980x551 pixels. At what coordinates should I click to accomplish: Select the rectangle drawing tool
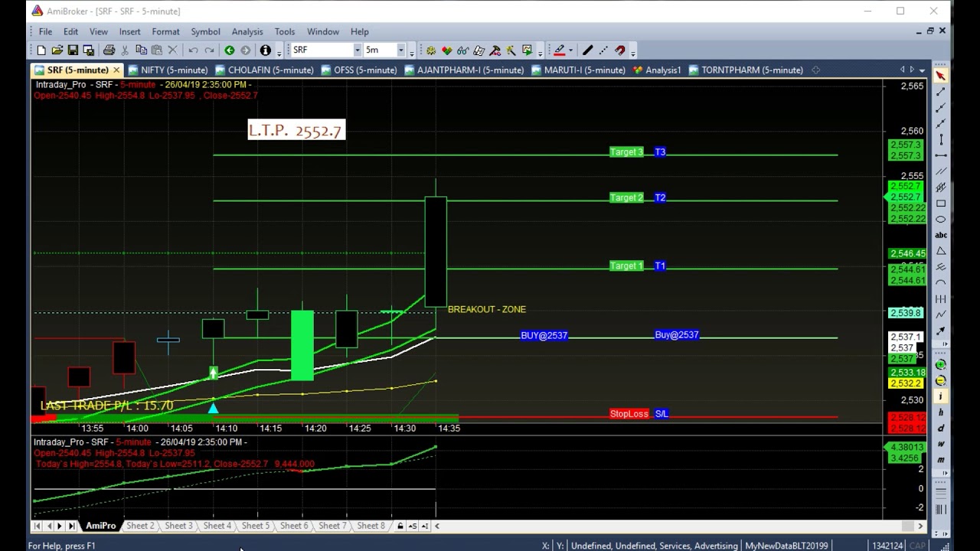[x=941, y=204]
